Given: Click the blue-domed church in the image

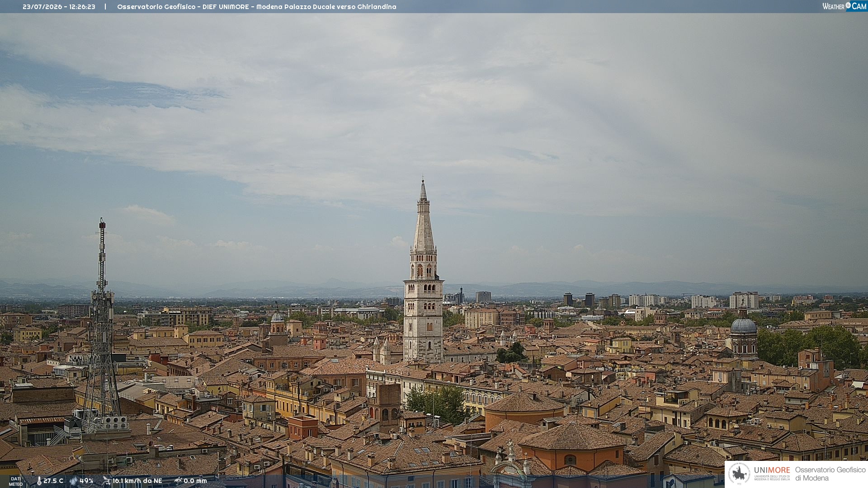Looking at the screenshot, I should pos(743,334).
